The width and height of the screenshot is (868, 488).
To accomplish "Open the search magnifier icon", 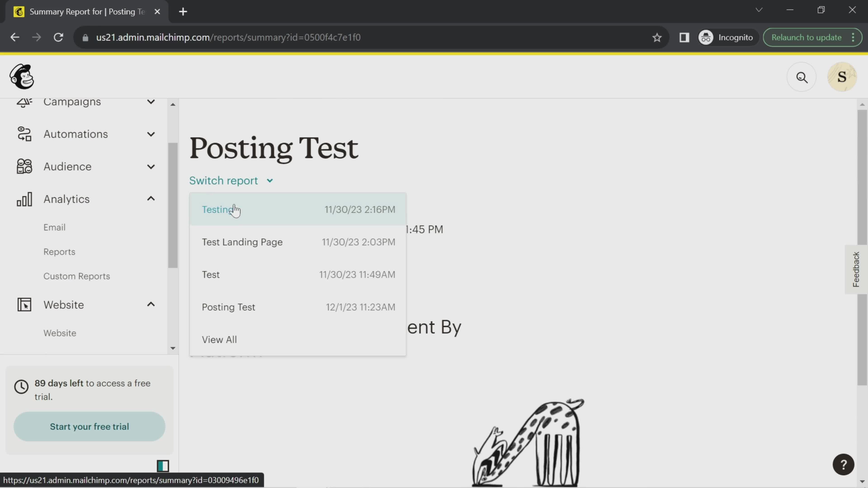I will [x=802, y=77].
